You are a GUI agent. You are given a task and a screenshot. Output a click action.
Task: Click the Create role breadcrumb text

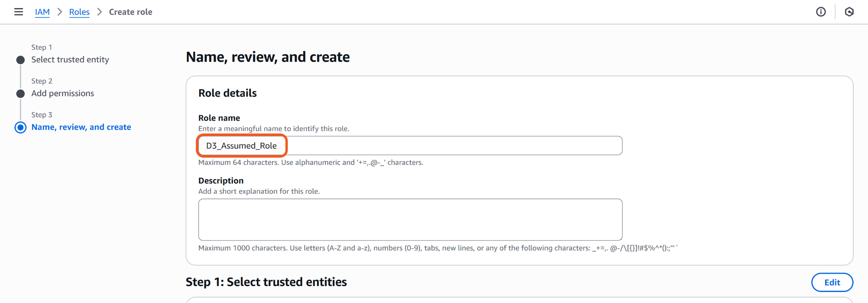coord(131,12)
